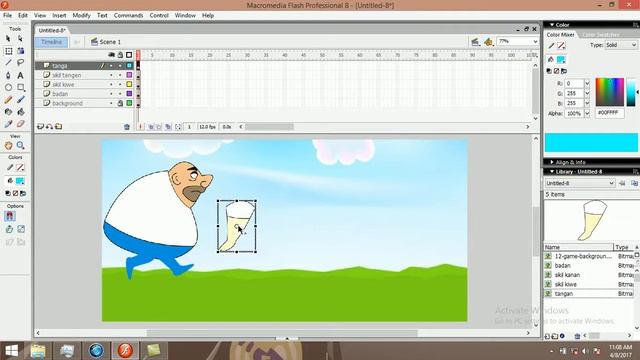
Task: Select the Free Transform tool
Action: (8, 51)
